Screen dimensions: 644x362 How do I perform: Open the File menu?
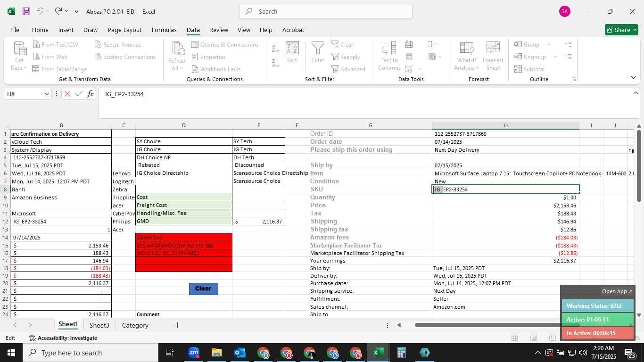(x=15, y=30)
